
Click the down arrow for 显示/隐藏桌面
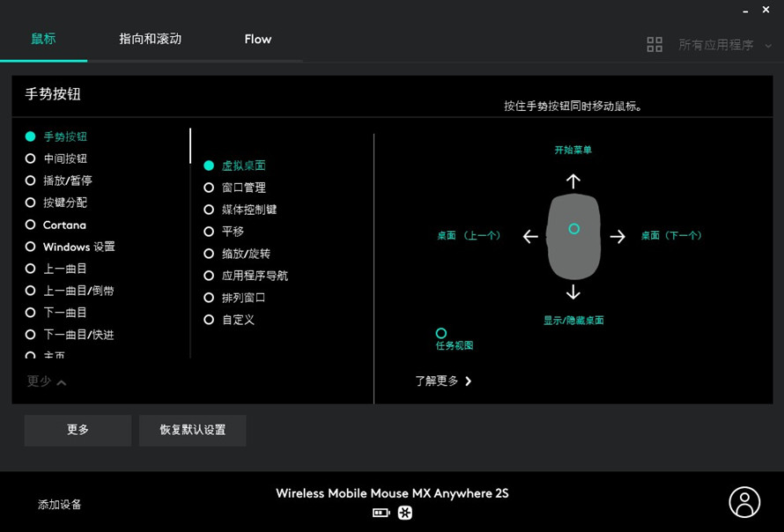pyautogui.click(x=573, y=293)
